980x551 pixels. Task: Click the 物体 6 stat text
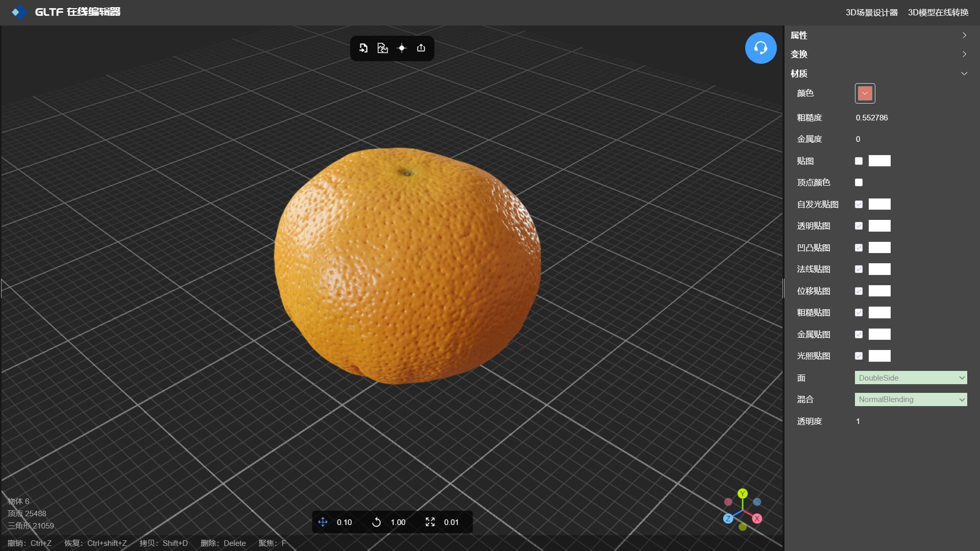pyautogui.click(x=18, y=501)
